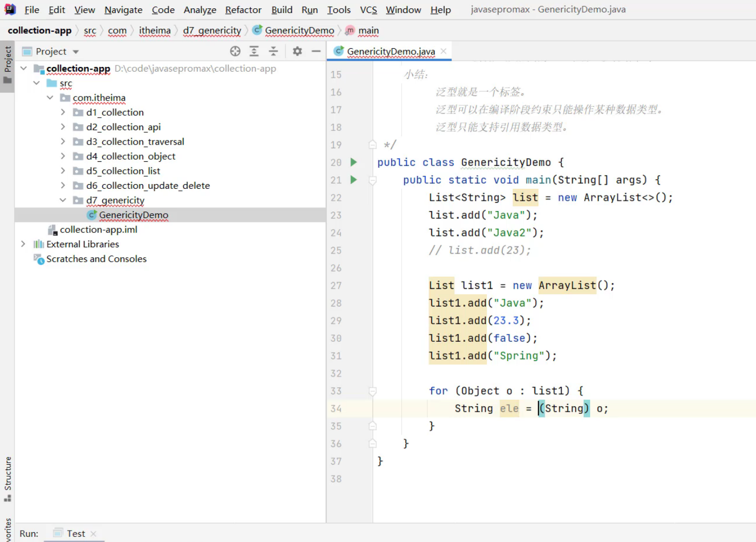The width and height of the screenshot is (756, 542).
Task: Click the GenericityDemo class icon in breadcrumb
Action: pyautogui.click(x=257, y=30)
